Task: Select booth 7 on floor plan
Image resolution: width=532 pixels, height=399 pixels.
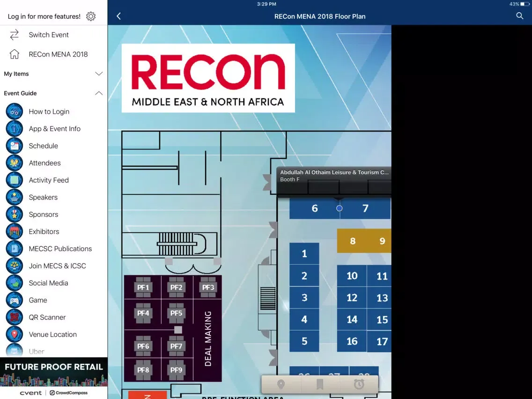Action: tap(365, 208)
